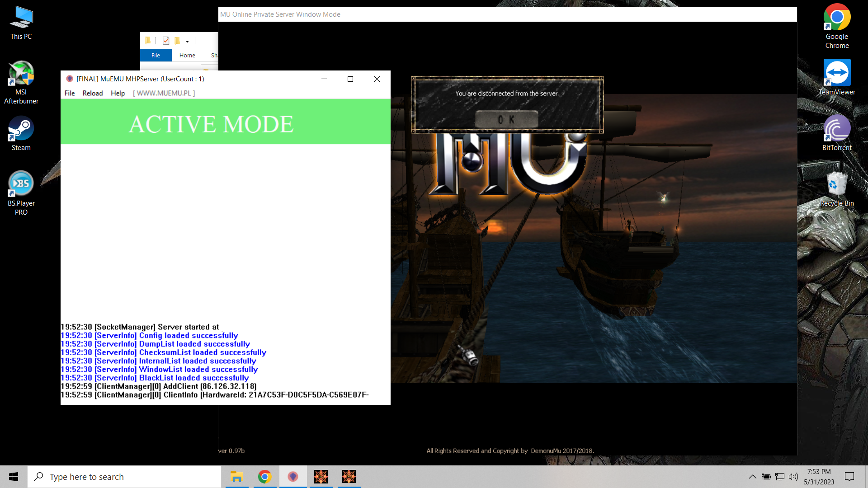
Task: Click the 'AddClient (86.126.32.118)' log line
Action: 159,386
